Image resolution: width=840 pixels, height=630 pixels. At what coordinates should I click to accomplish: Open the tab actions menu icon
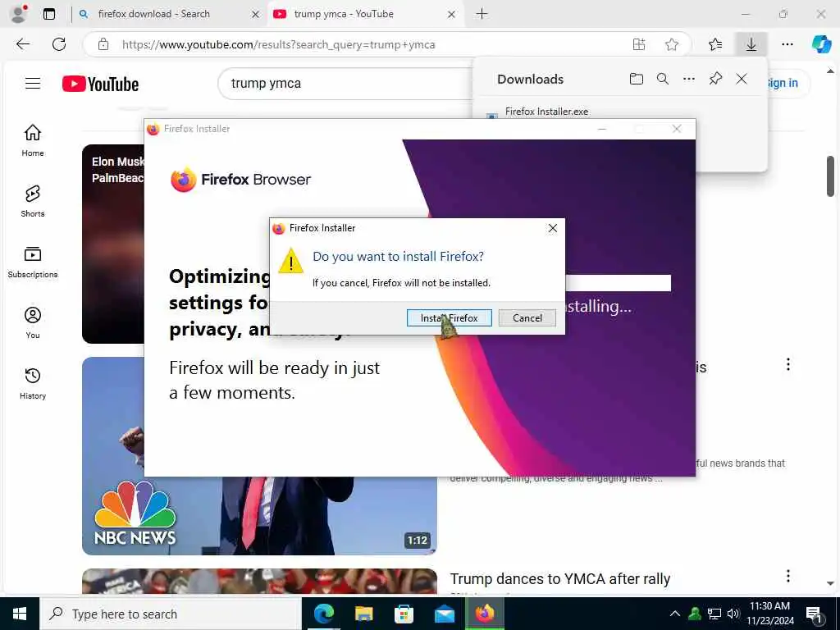click(x=49, y=14)
